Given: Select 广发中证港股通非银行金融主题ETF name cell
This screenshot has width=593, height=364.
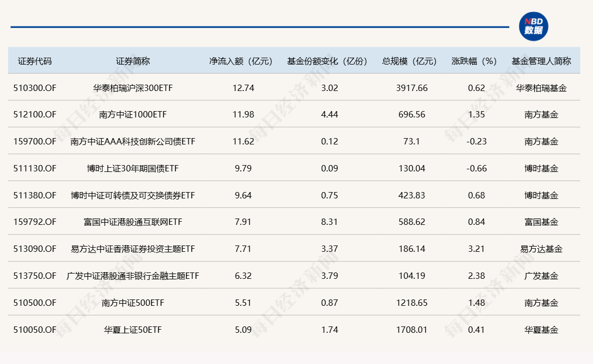Looking at the screenshot, I should [133, 276].
